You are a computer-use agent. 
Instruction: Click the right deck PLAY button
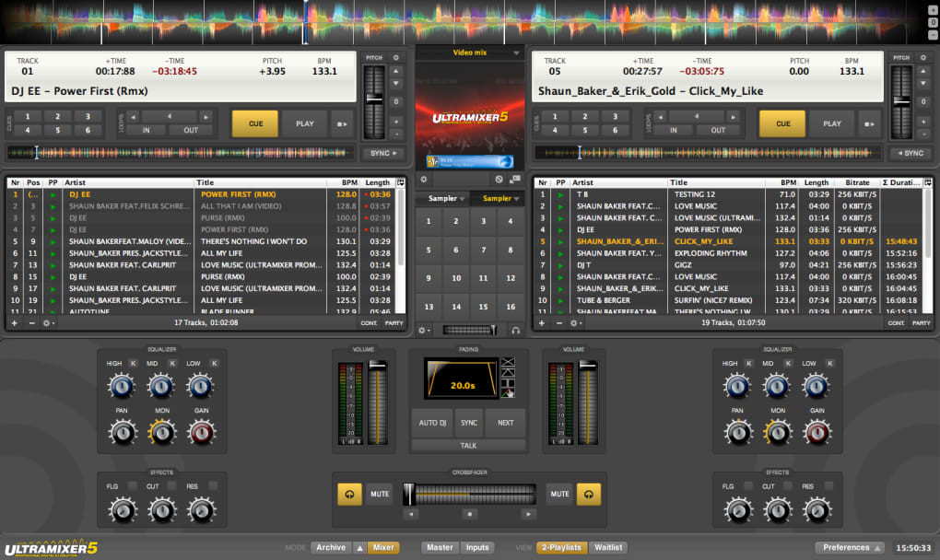pos(832,123)
